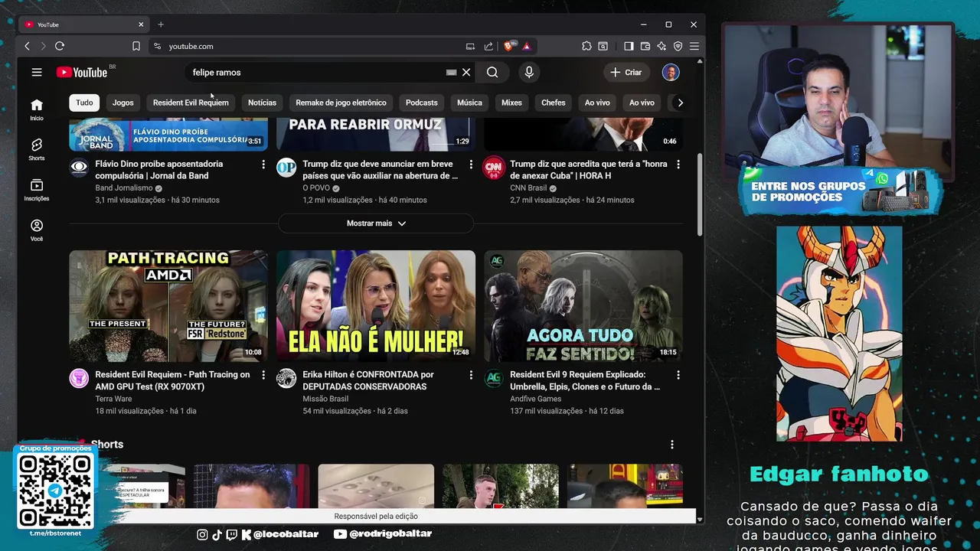
Task: Open Início in the sidebar
Action: click(x=37, y=109)
